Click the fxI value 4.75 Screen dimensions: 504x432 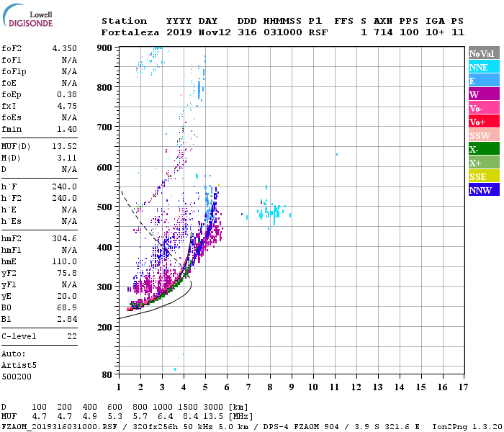67,106
